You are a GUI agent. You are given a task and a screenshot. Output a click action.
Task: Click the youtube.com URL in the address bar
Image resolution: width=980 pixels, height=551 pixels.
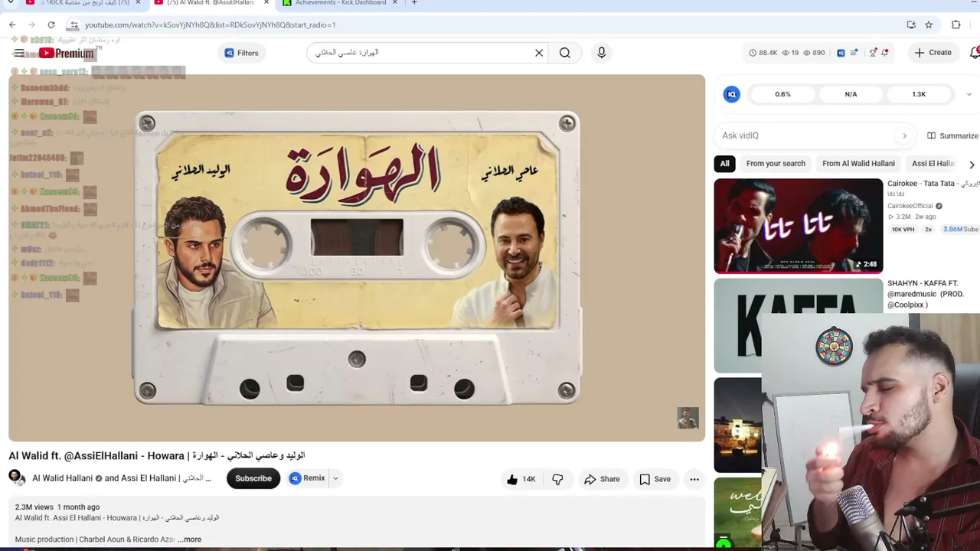click(x=210, y=24)
